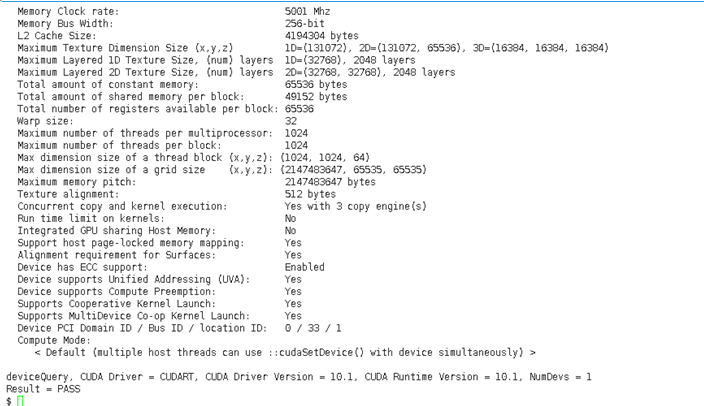Click the green terminal cursor at the prompt
Image resolution: width=704 pixels, height=406 pixels.
click(x=20, y=401)
